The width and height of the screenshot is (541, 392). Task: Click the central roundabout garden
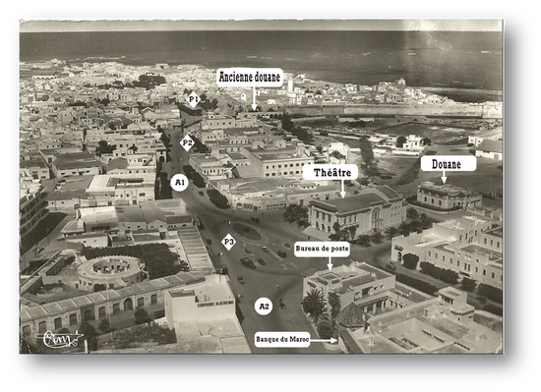click(246, 232)
